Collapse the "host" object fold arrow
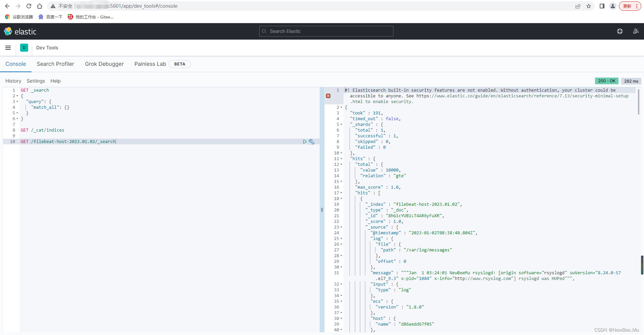644x335 pixels. click(x=341, y=319)
